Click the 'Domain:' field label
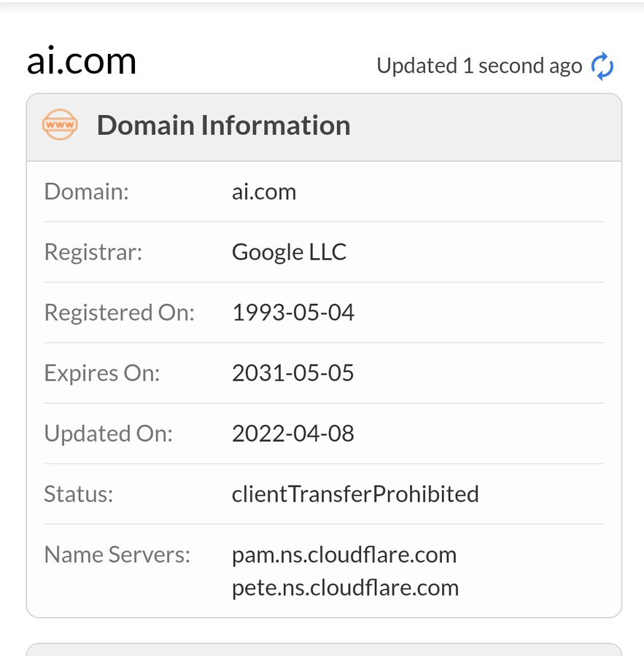 (x=86, y=192)
